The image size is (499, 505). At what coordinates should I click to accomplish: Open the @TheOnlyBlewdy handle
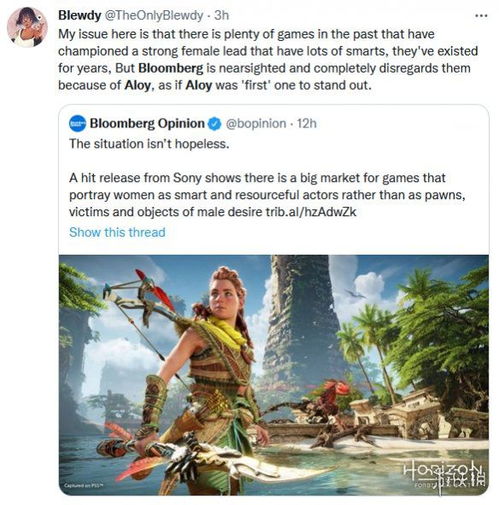154,15
